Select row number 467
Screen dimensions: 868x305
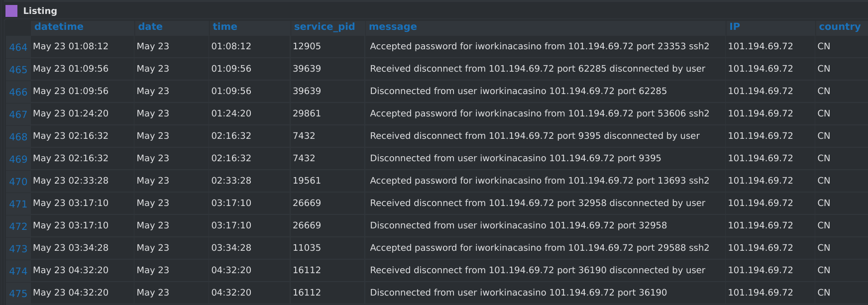pos(18,114)
